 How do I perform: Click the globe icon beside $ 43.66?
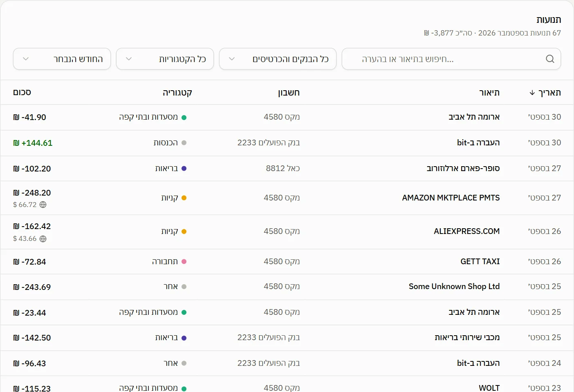pyautogui.click(x=43, y=238)
